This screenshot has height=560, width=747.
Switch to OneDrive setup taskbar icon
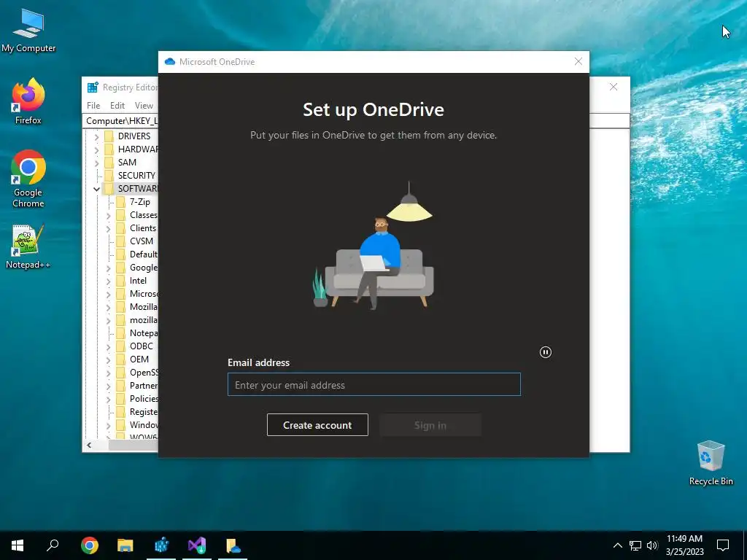coord(233,545)
